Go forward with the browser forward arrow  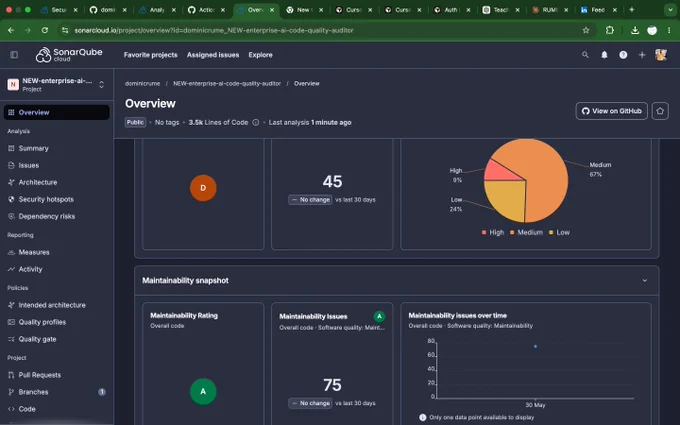click(28, 30)
